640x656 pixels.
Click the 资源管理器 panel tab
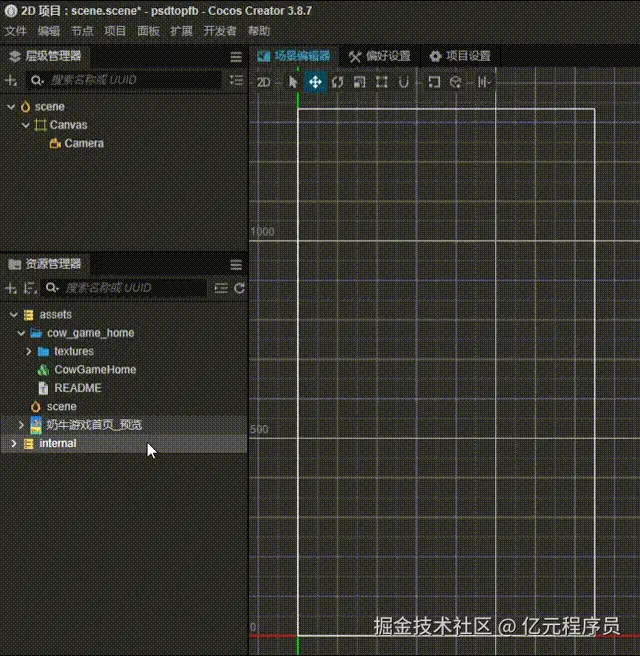45,264
